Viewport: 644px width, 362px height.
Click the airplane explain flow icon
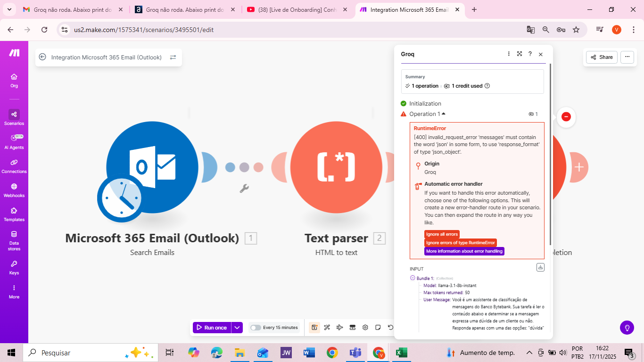[x=339, y=328]
